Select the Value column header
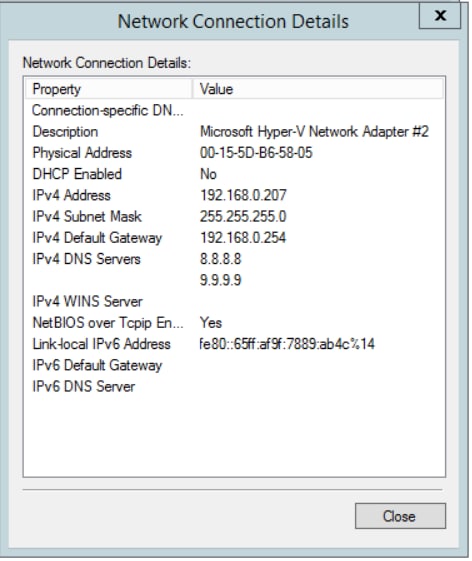 [318, 89]
